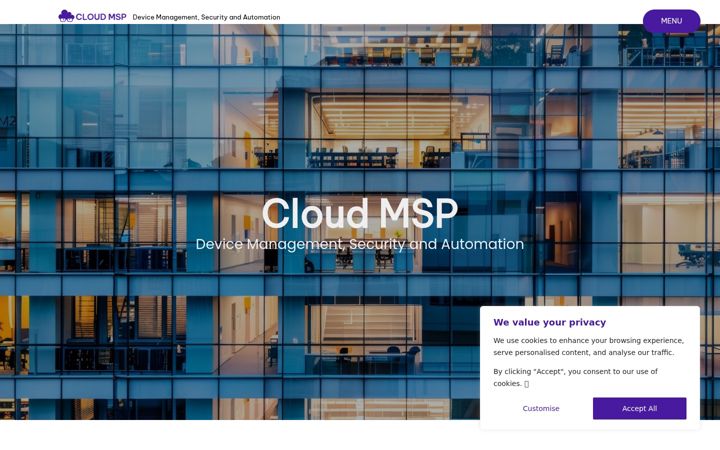Accept all cookies in the privacy banner
The width and height of the screenshot is (720, 450).
point(639,408)
